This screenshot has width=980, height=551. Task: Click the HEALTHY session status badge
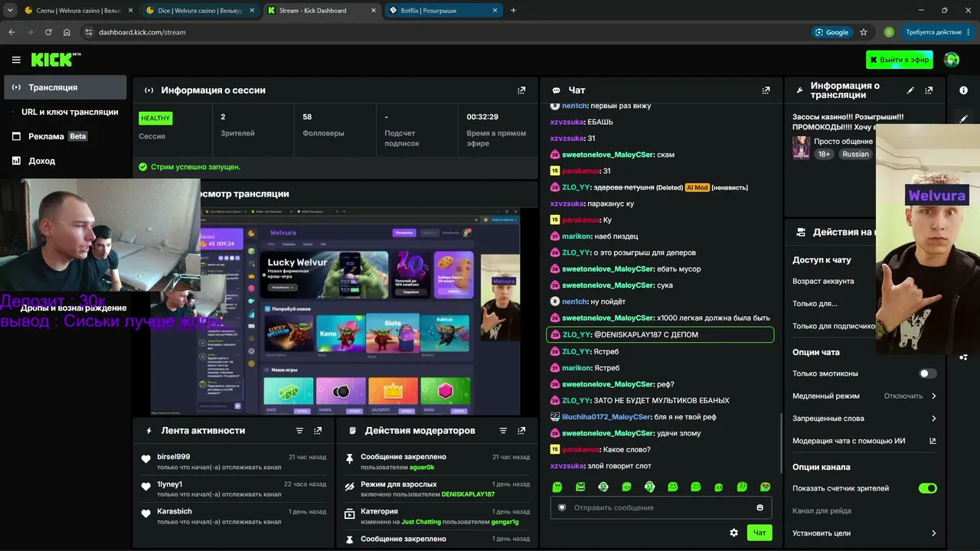(155, 118)
